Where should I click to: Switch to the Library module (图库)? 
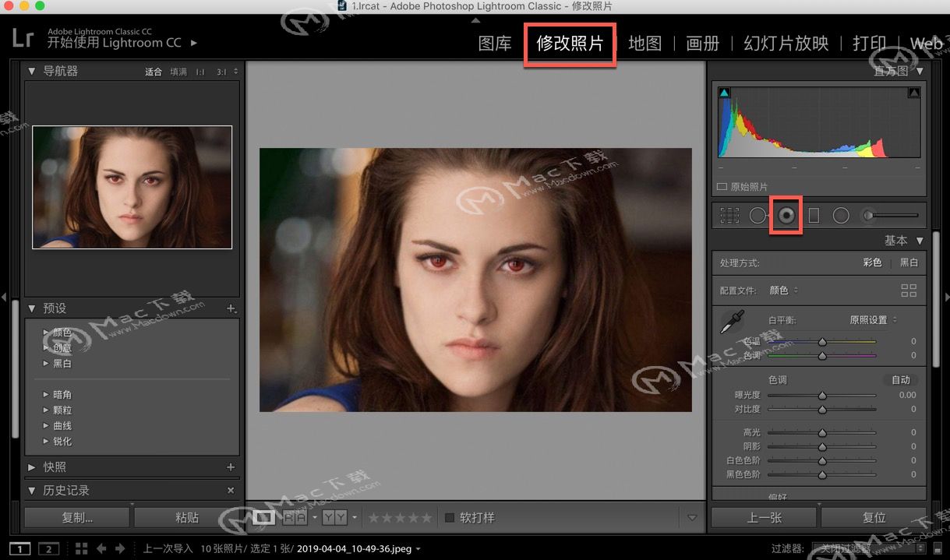[x=495, y=44]
